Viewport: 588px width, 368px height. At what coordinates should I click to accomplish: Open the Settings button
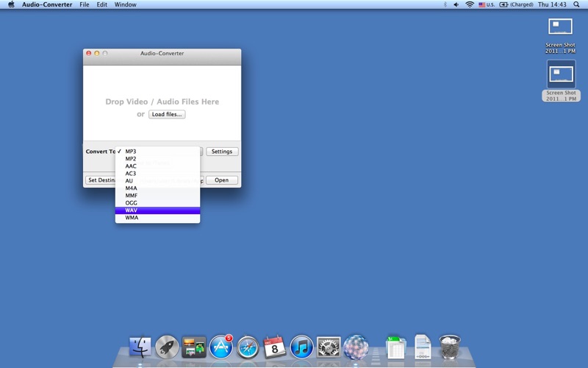pos(222,152)
